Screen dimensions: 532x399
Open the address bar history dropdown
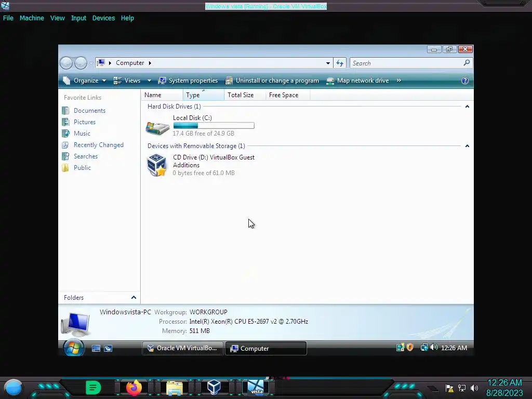(328, 63)
